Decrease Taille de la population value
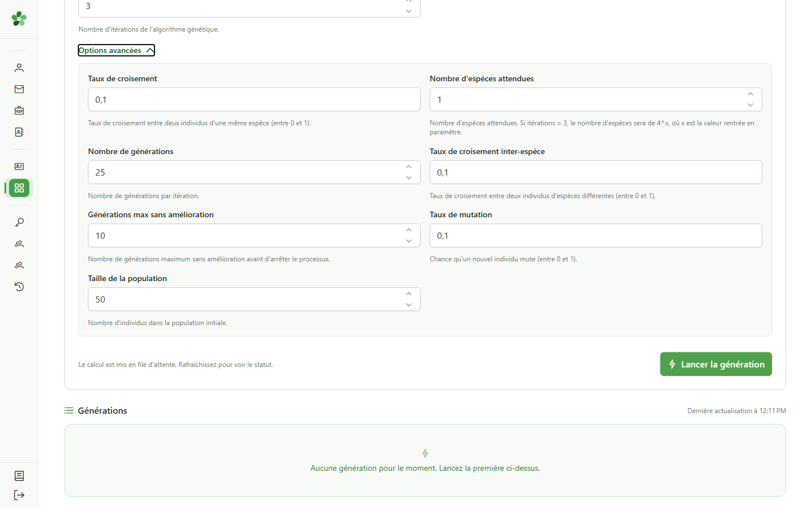The height and width of the screenshot is (508, 812). 409,305
